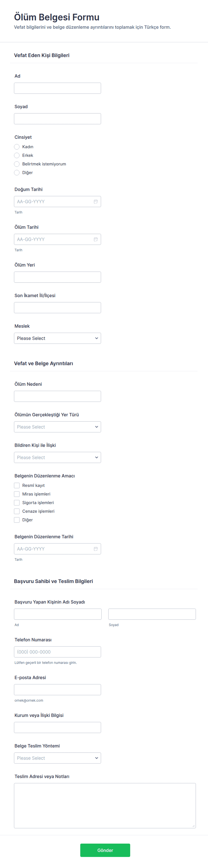Select the Kadın radio option
Viewport: 208px width, 868px height.
(x=17, y=147)
